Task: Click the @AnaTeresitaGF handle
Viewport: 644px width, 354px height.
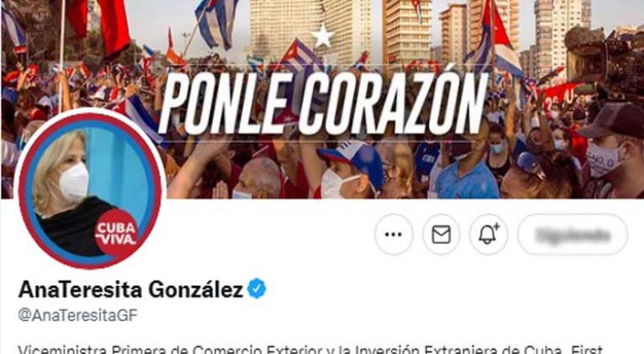Action: click(x=77, y=315)
